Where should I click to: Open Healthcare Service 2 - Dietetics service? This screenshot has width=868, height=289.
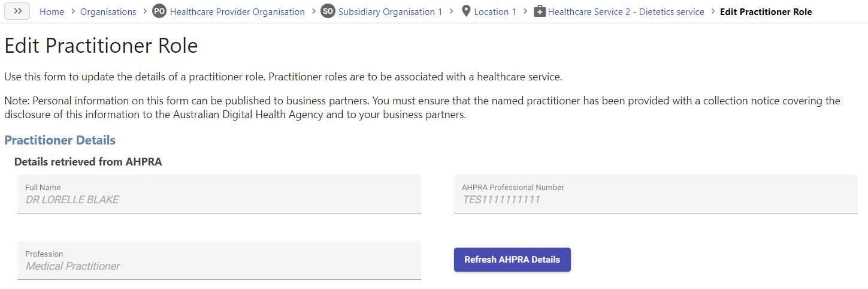(x=626, y=12)
